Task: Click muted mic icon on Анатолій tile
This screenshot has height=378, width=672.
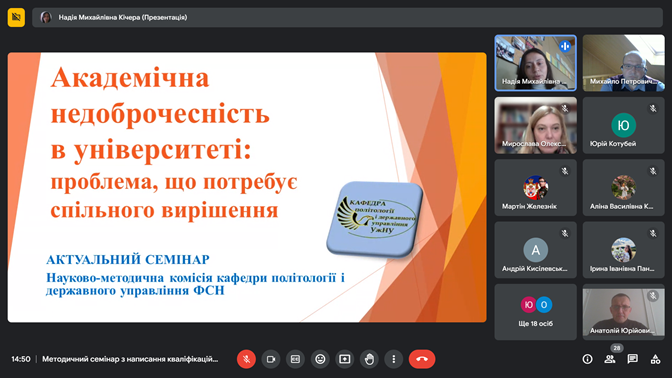Action: point(653,296)
